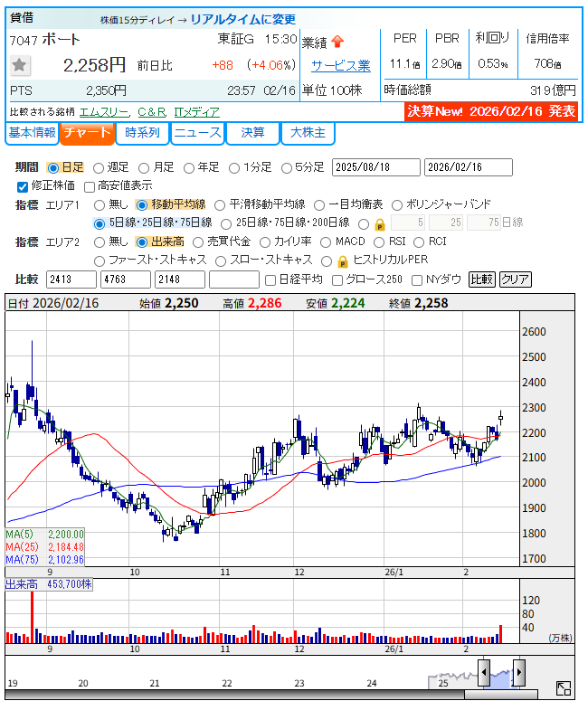Choose 5日線・25日線・75日線 moving averages
The image size is (588, 701).
coord(100,223)
